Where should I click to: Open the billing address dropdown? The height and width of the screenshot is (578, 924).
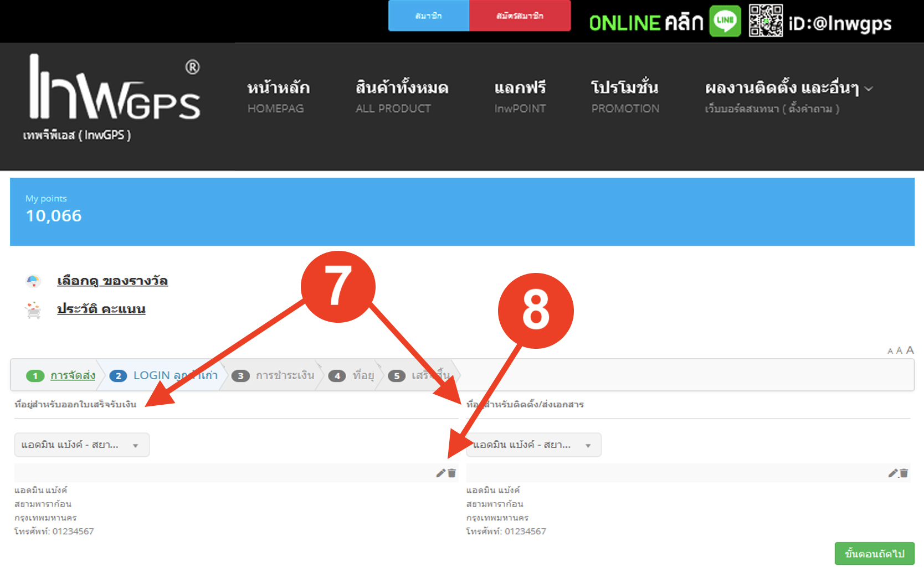coord(81,445)
